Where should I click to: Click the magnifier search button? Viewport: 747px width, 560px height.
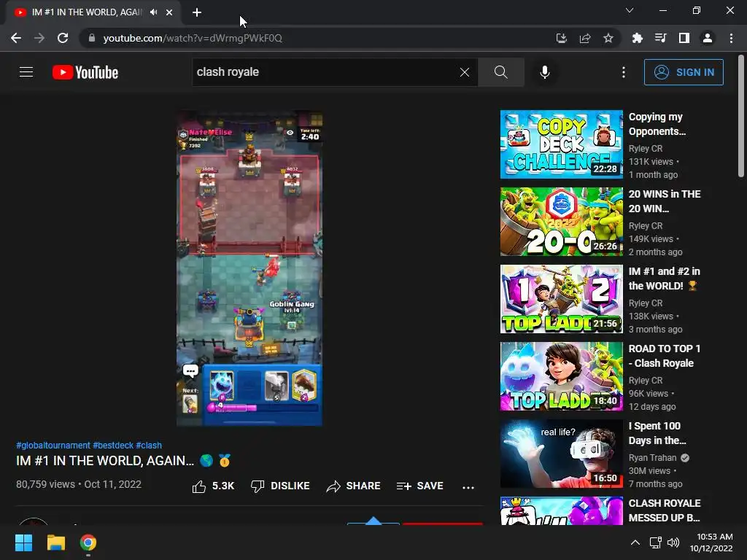point(500,72)
